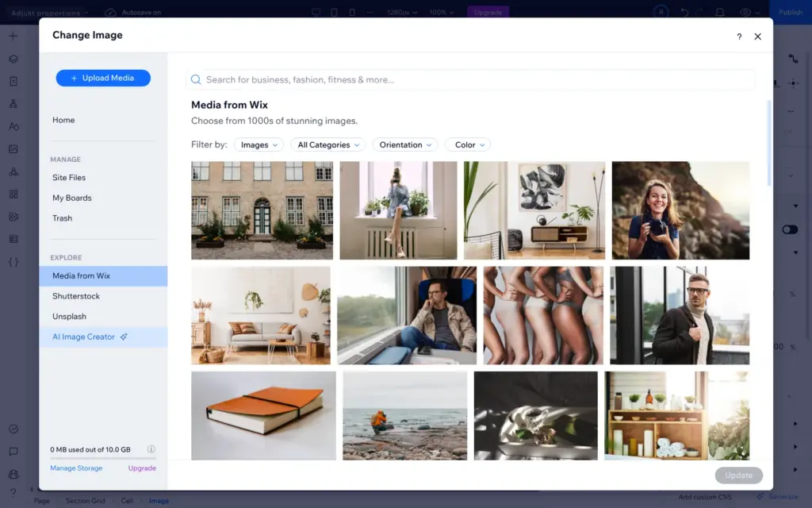
Task: Open the 100% zoom dropdown
Action: [441, 12]
